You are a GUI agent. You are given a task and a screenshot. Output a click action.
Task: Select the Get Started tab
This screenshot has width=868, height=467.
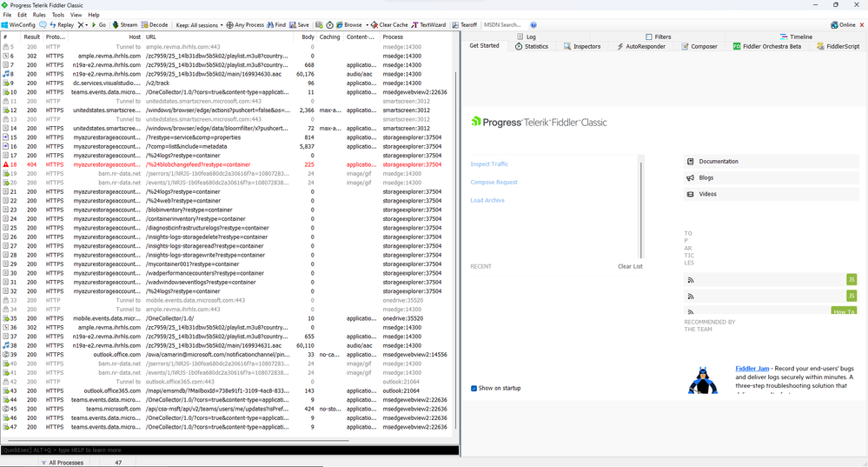click(484, 46)
